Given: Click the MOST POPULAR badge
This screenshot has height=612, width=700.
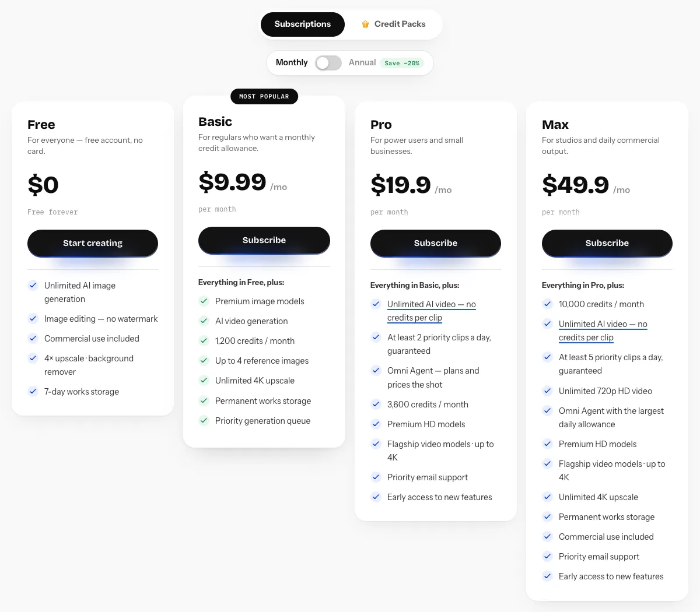Looking at the screenshot, I should (x=264, y=97).
